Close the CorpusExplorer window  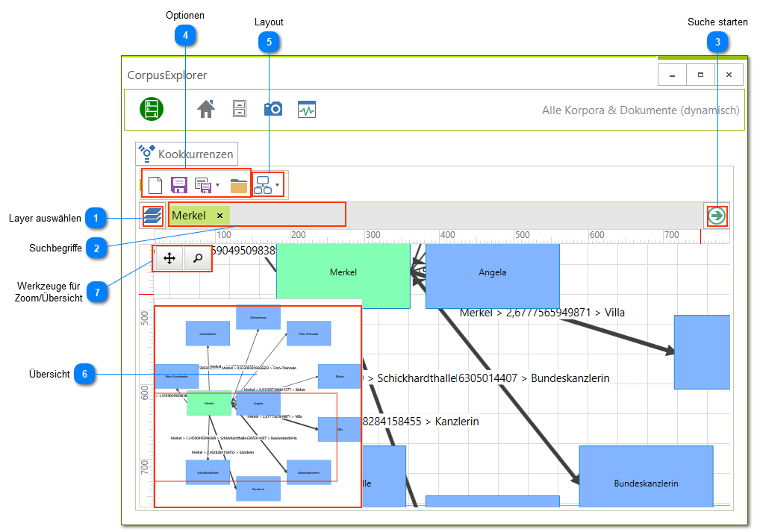[729, 75]
